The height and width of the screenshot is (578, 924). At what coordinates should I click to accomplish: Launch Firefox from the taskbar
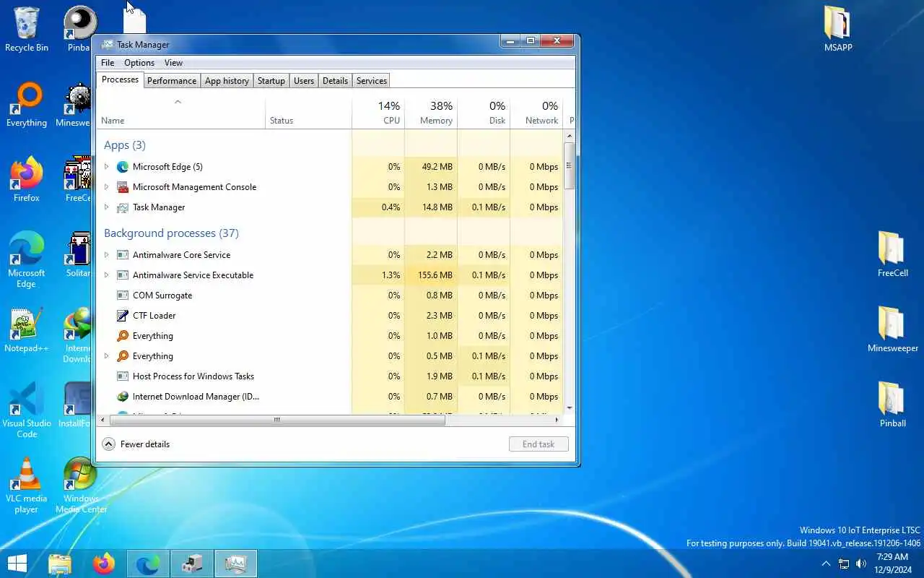tap(104, 564)
